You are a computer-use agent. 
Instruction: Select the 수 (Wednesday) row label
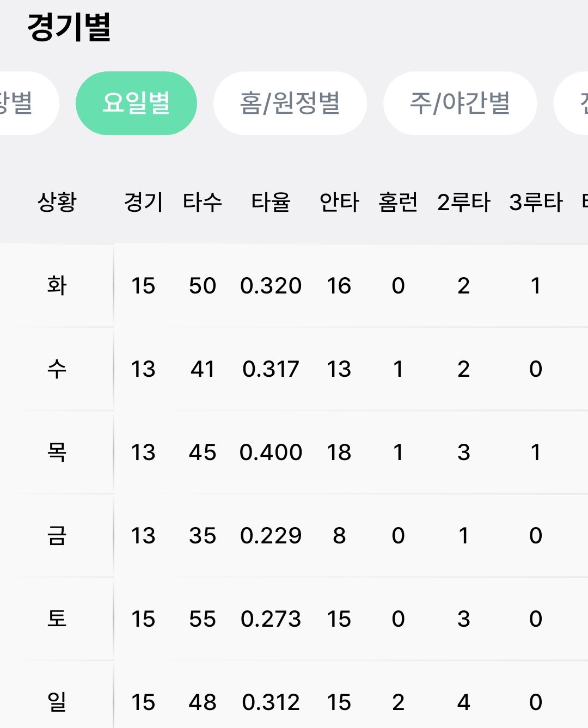[57, 369]
